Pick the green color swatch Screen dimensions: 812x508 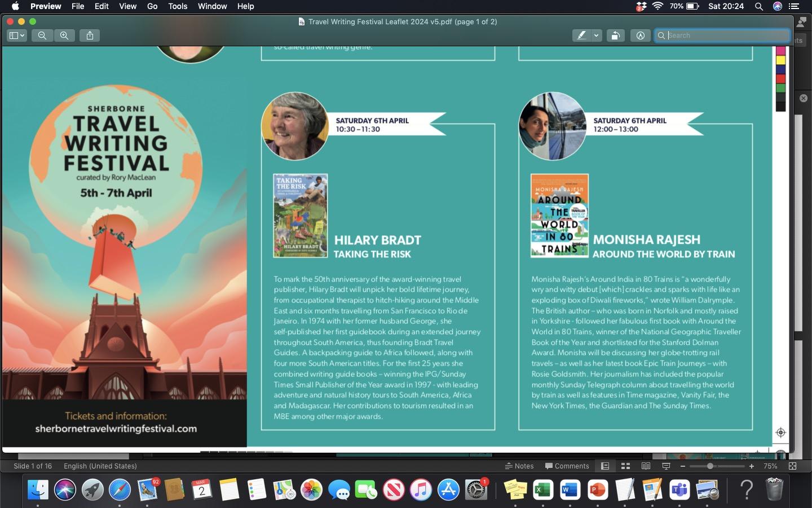click(x=780, y=88)
